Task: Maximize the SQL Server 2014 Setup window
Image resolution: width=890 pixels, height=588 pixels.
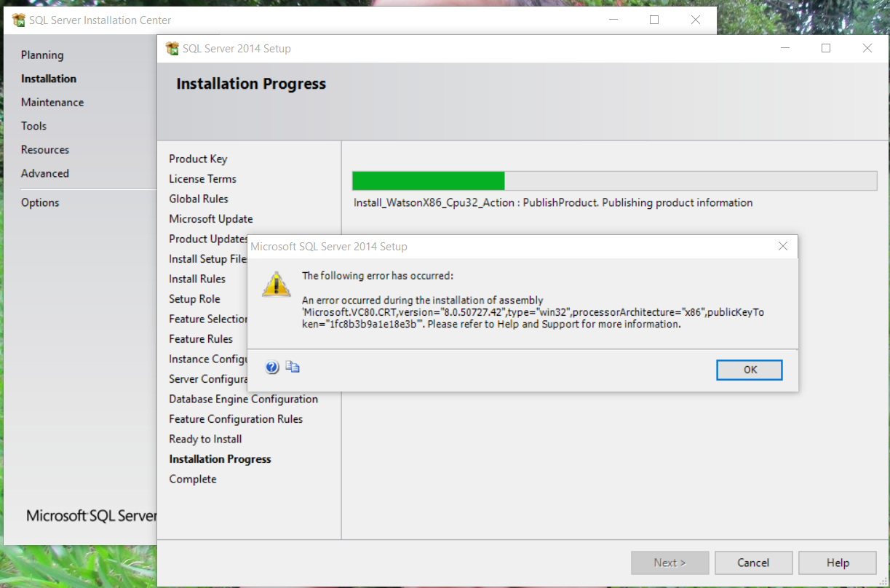Action: coord(826,48)
